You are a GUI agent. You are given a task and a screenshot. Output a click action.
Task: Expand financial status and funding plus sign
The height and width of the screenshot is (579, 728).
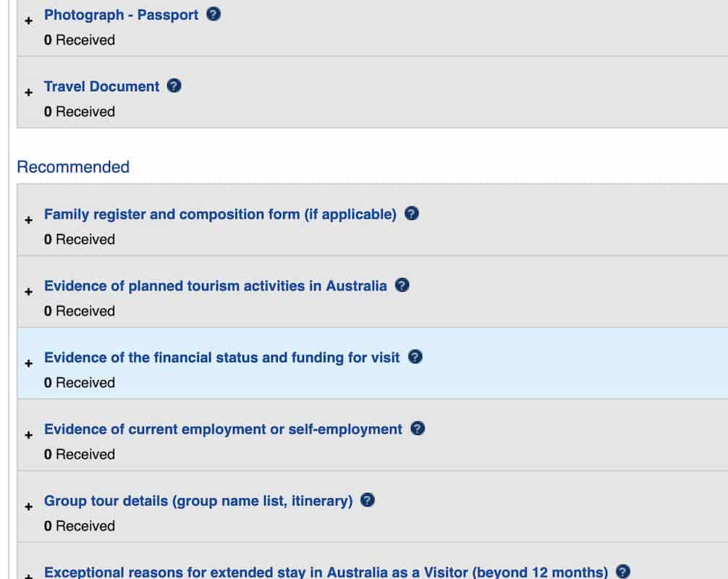29,363
